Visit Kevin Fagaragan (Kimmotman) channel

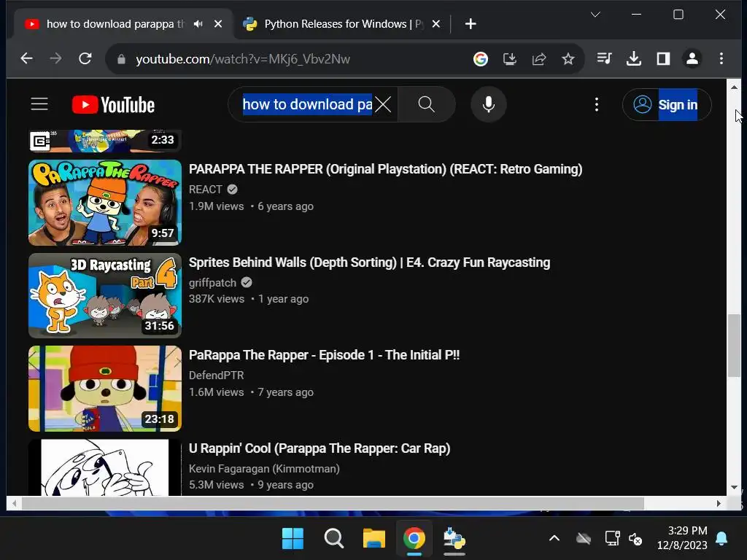click(264, 469)
